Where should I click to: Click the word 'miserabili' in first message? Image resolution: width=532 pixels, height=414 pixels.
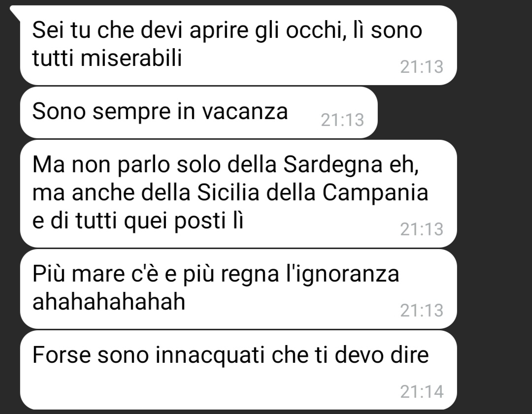131,57
